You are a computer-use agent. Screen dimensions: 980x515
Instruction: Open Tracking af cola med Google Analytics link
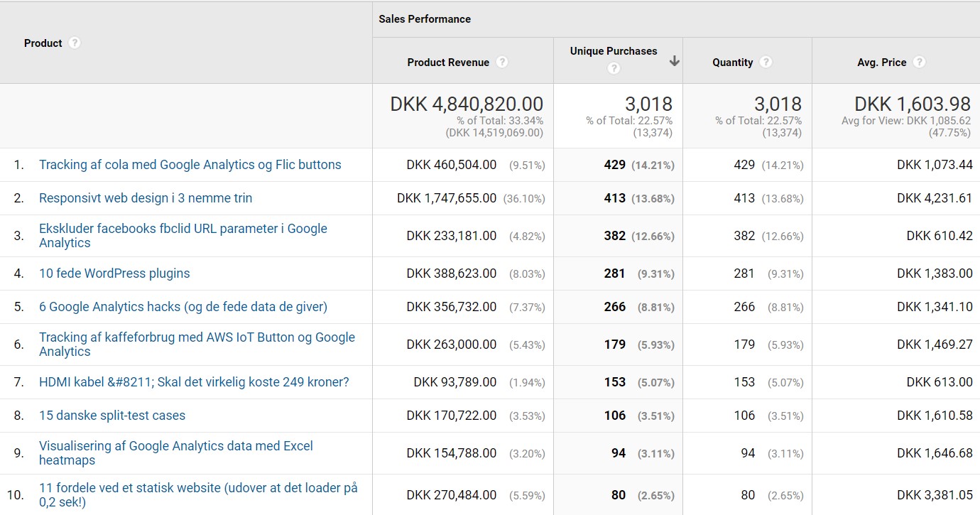[190, 165]
